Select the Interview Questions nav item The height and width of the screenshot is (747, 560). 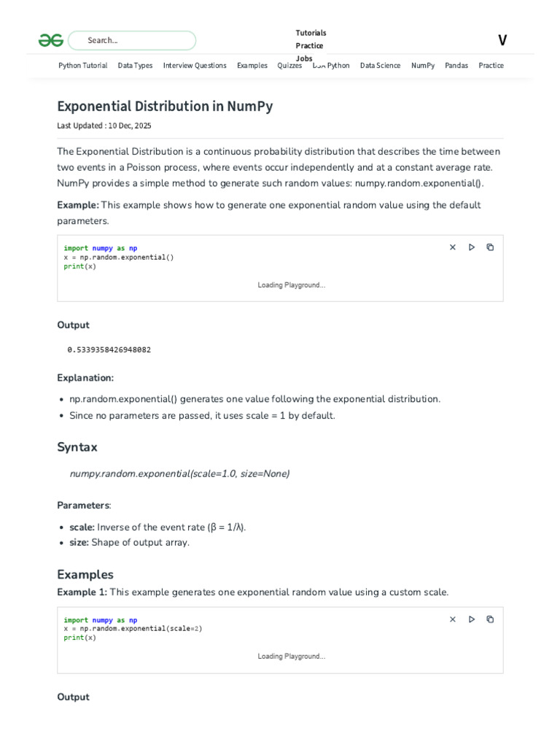[x=195, y=66]
